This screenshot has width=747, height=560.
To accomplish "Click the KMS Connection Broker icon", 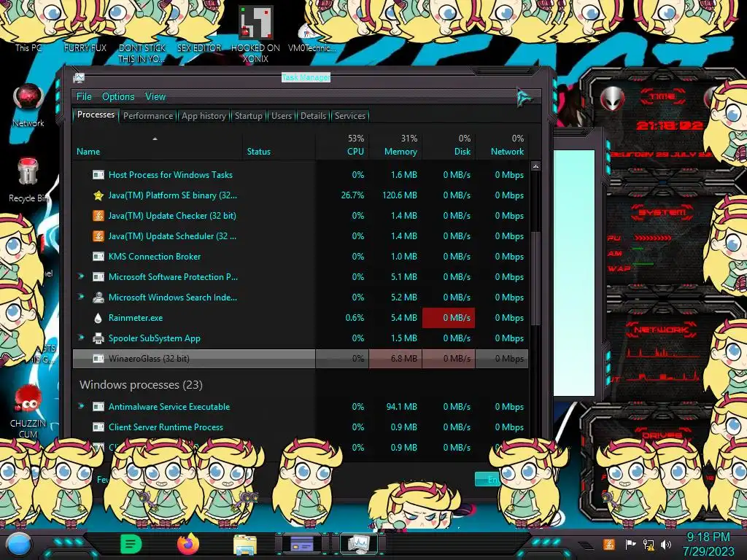I will pos(98,257).
